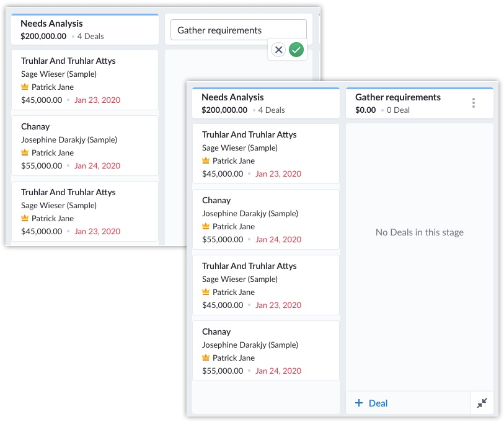Viewport: 504px width, 422px height.
Task: Click crown icon on bottom Chanay card
Action: [206, 358]
